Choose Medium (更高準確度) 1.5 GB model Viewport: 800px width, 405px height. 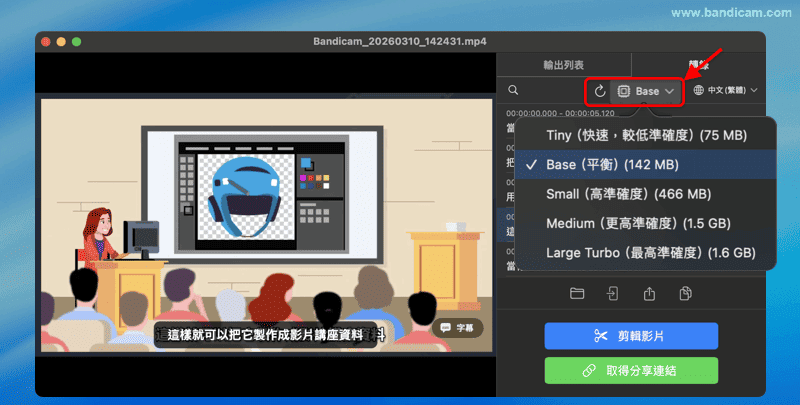click(x=645, y=223)
